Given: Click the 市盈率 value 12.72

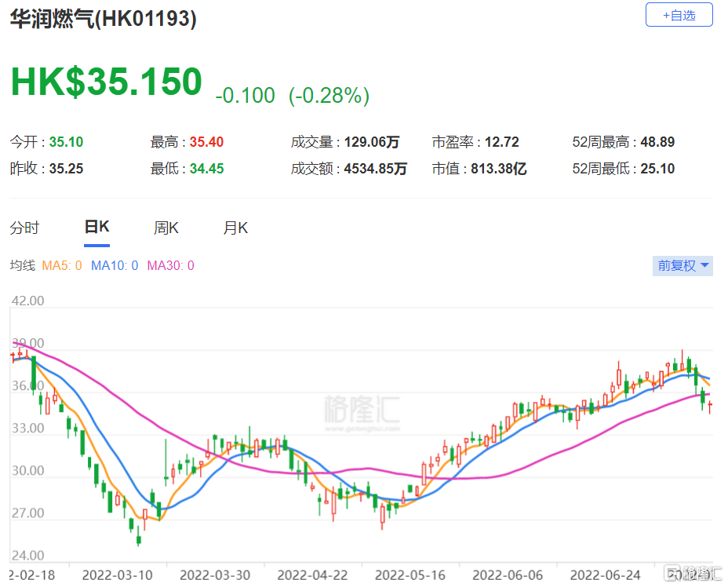Looking at the screenshot, I should (x=502, y=142).
